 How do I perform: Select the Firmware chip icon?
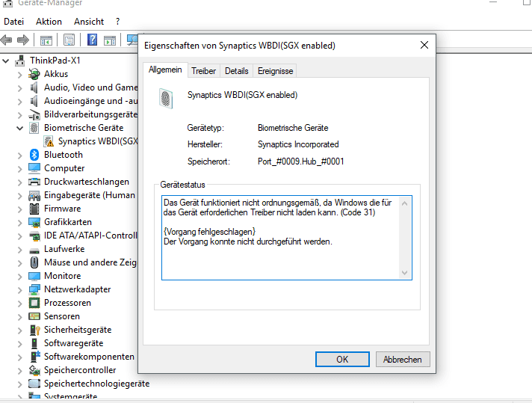34,209
